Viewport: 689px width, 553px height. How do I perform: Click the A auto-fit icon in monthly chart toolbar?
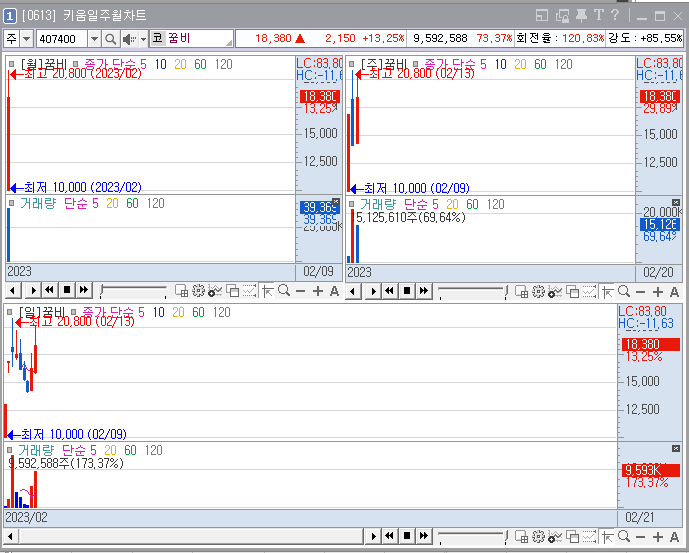pos(334,291)
